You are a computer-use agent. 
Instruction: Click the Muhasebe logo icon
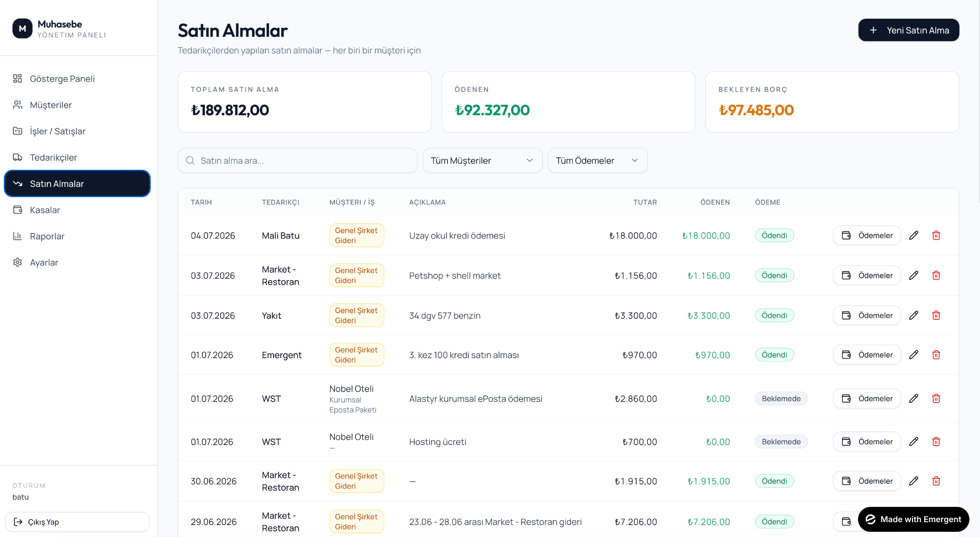tap(22, 29)
